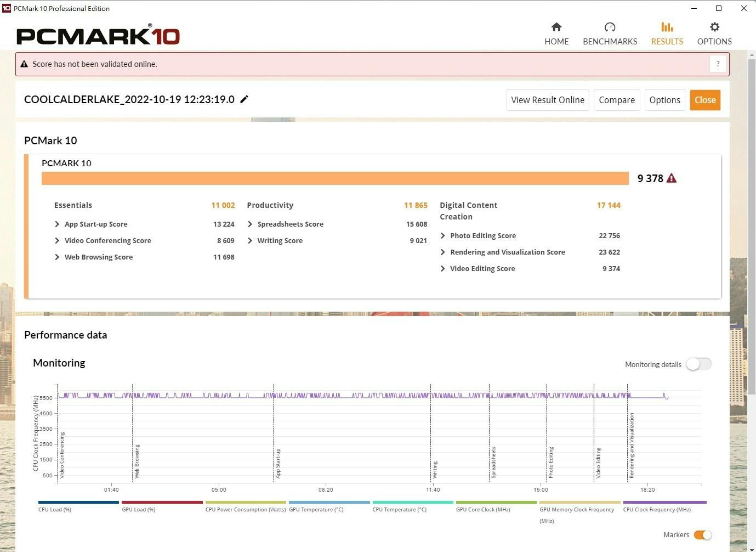Enable the Monitoring details toggle
Screen dimensions: 756x552
(698, 364)
